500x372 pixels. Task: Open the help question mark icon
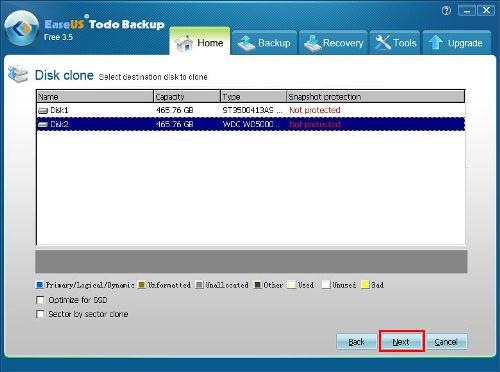tap(446, 11)
